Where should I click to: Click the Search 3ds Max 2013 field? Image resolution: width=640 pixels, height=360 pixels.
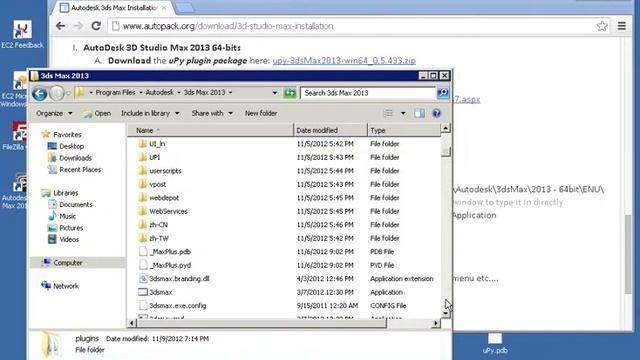(x=369, y=93)
